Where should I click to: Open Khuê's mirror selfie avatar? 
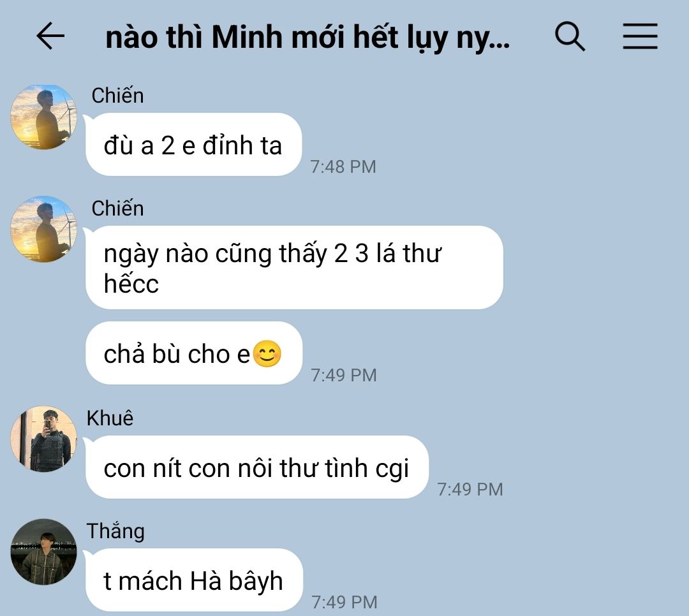[x=43, y=439]
